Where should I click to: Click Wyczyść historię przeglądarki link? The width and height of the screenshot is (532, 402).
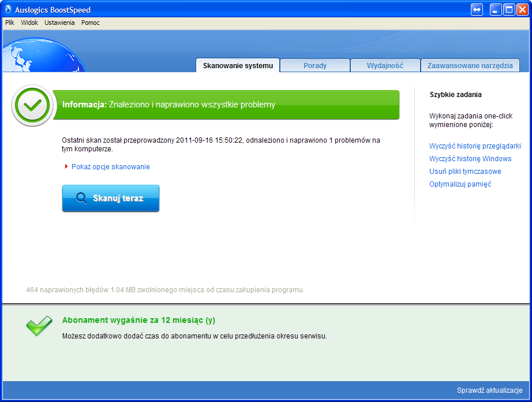[x=475, y=146]
